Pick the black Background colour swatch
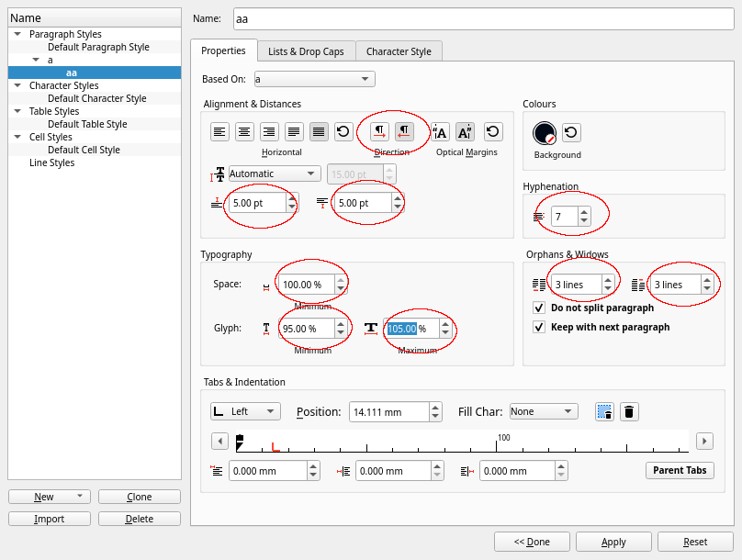 click(x=544, y=133)
